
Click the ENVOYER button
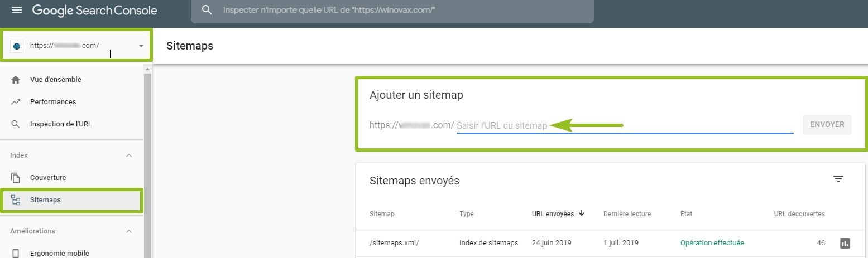click(x=827, y=125)
